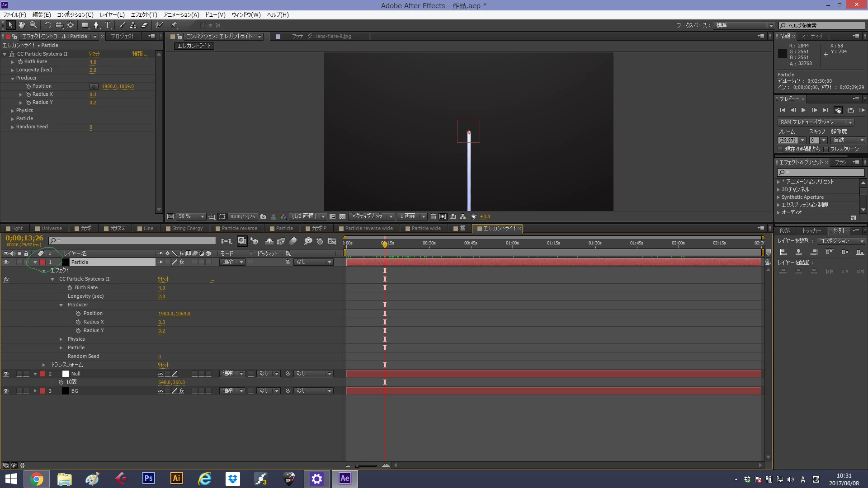Screen dimensions: 868x488
Task: Select the Pen tool
Action: (x=96, y=25)
